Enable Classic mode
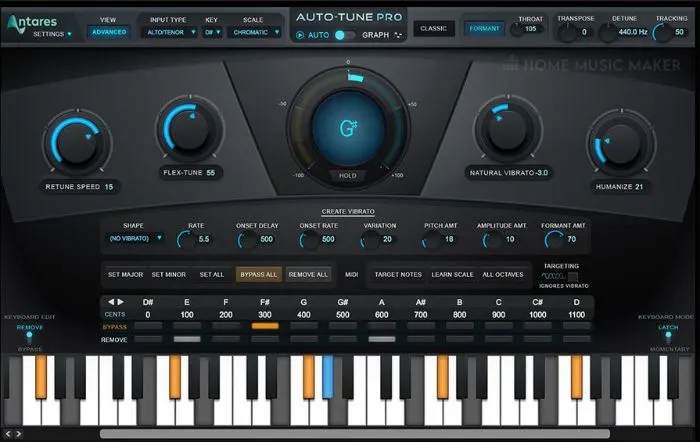 (433, 29)
